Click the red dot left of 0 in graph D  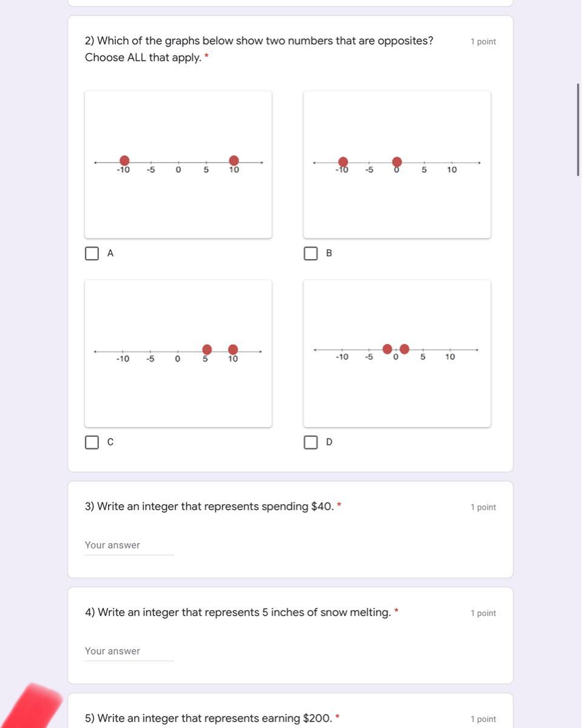pos(387,349)
